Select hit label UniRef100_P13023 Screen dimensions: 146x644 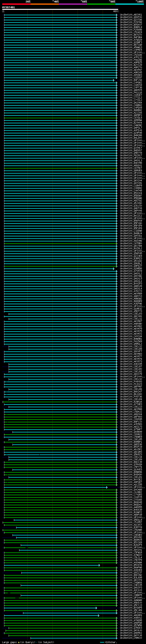[x=131, y=384]
